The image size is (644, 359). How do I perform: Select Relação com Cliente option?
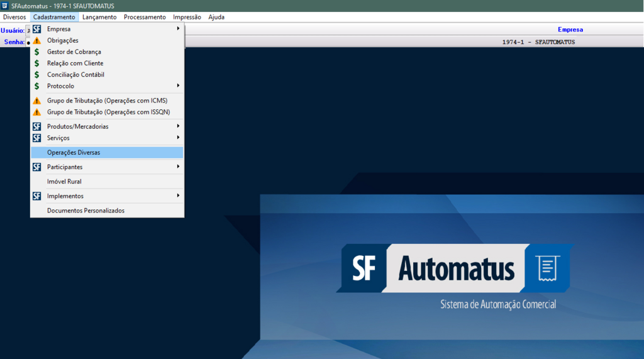(x=75, y=64)
